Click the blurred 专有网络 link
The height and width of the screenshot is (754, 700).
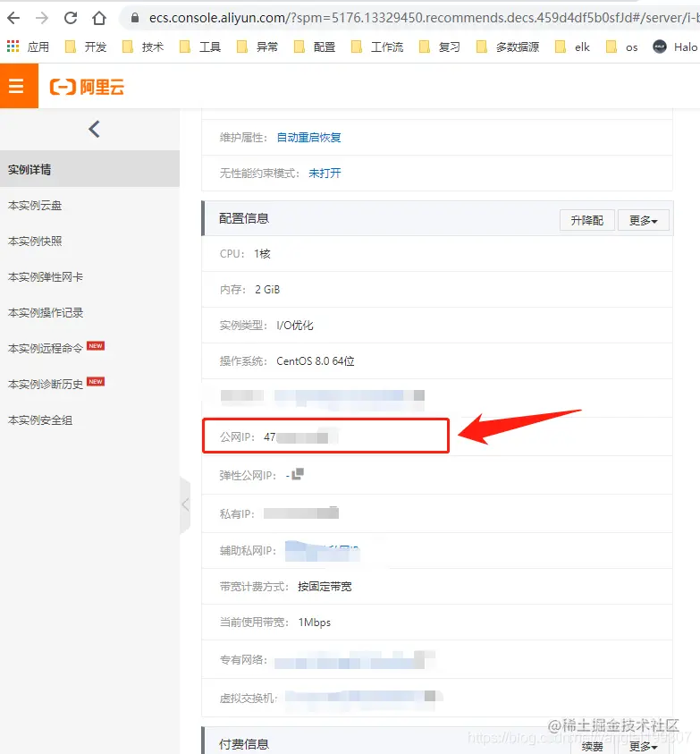354,660
